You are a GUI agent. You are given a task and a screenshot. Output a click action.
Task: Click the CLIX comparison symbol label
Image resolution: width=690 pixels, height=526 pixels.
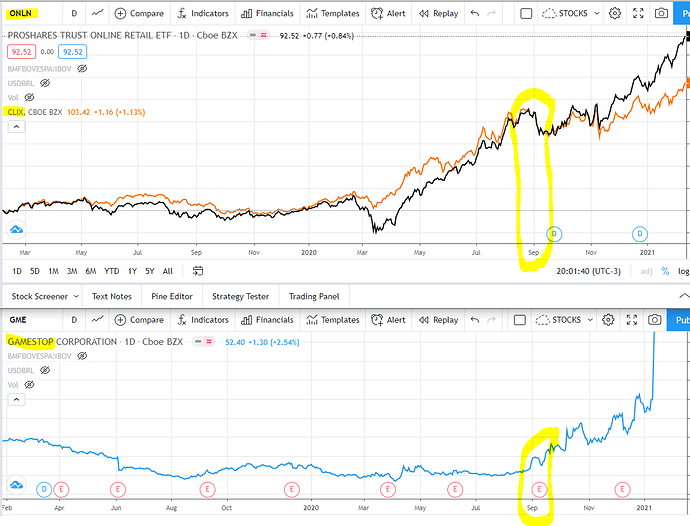[15, 112]
